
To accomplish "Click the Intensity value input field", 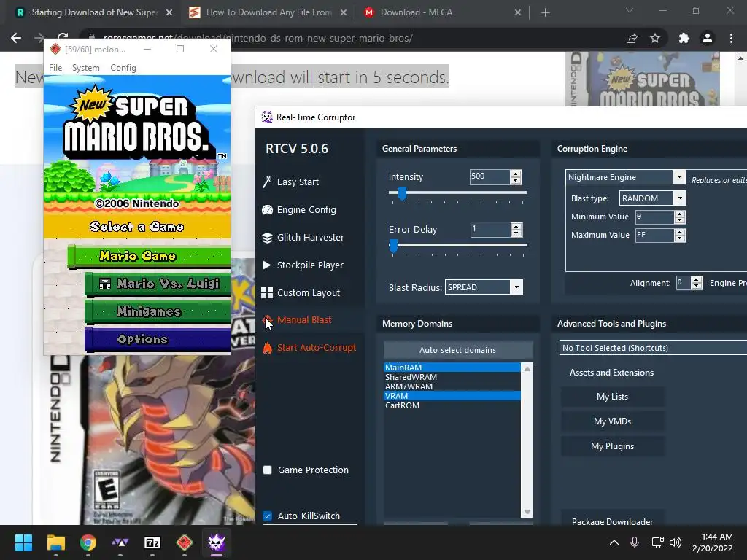I will [489, 176].
